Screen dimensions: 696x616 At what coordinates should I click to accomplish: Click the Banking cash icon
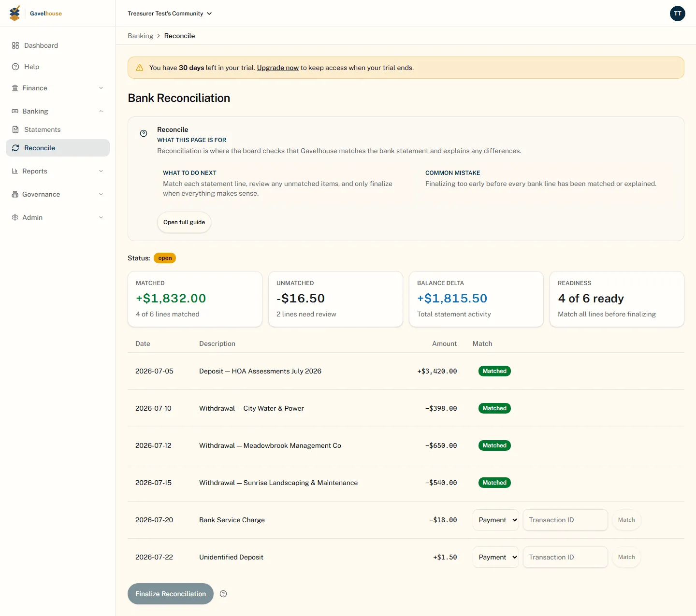(x=15, y=111)
